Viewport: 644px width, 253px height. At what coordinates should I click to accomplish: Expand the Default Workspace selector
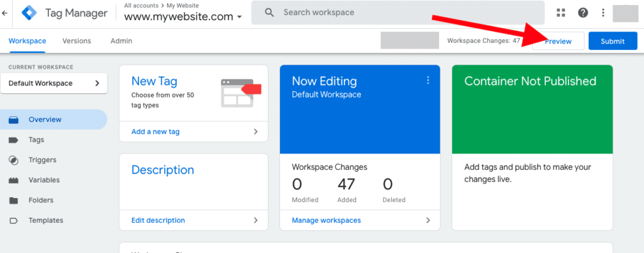pyautogui.click(x=53, y=83)
